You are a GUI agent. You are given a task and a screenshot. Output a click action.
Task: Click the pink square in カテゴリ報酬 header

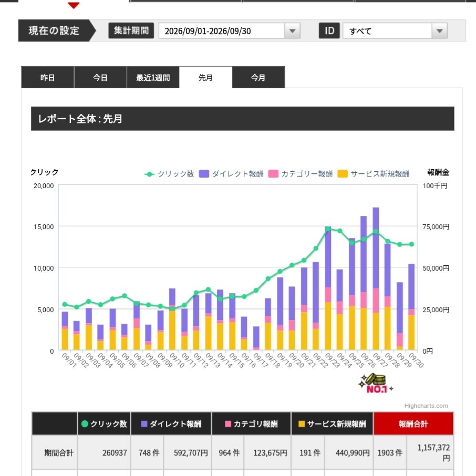pos(227,424)
